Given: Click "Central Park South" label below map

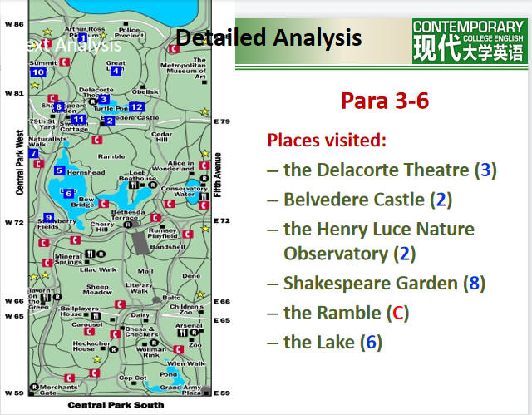Looking at the screenshot, I should [x=116, y=405].
